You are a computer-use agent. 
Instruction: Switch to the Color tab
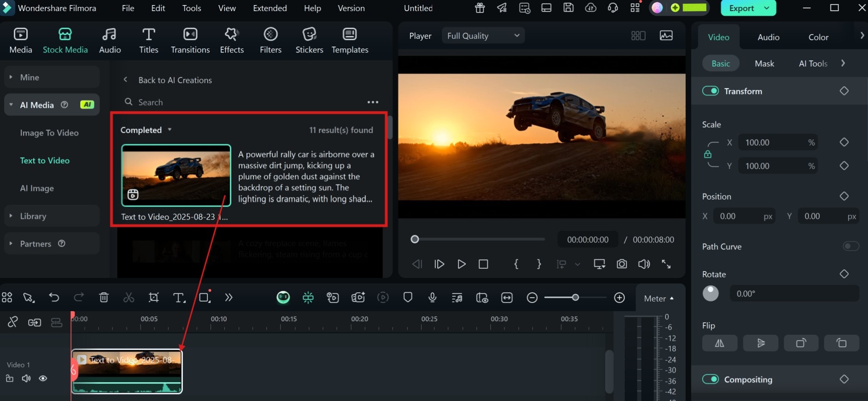coord(818,37)
